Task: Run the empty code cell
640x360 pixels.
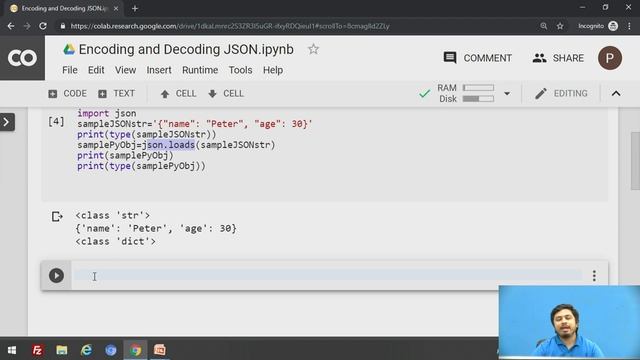Action: pos(56,276)
